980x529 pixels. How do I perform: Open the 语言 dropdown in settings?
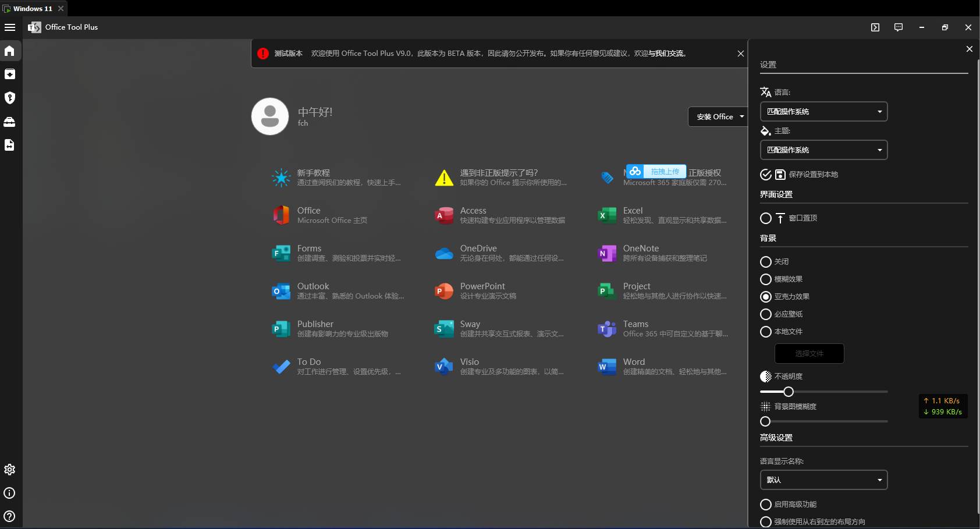pos(823,111)
